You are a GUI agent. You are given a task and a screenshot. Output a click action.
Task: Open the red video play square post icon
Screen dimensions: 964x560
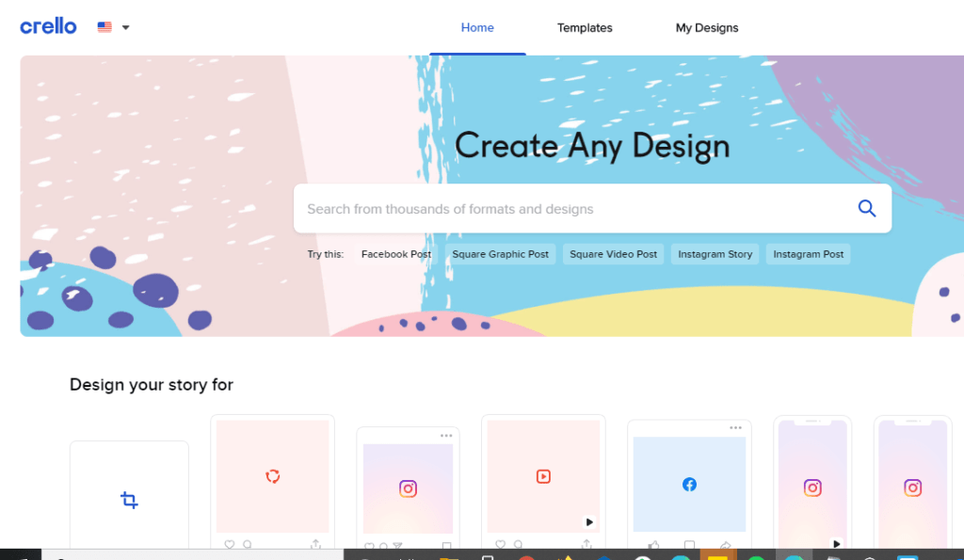543,476
